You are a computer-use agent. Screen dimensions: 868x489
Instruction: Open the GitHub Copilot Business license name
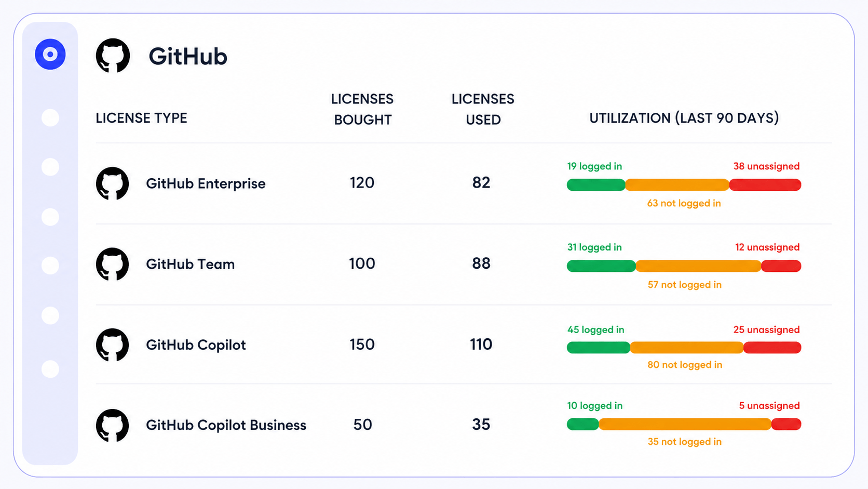pos(226,425)
